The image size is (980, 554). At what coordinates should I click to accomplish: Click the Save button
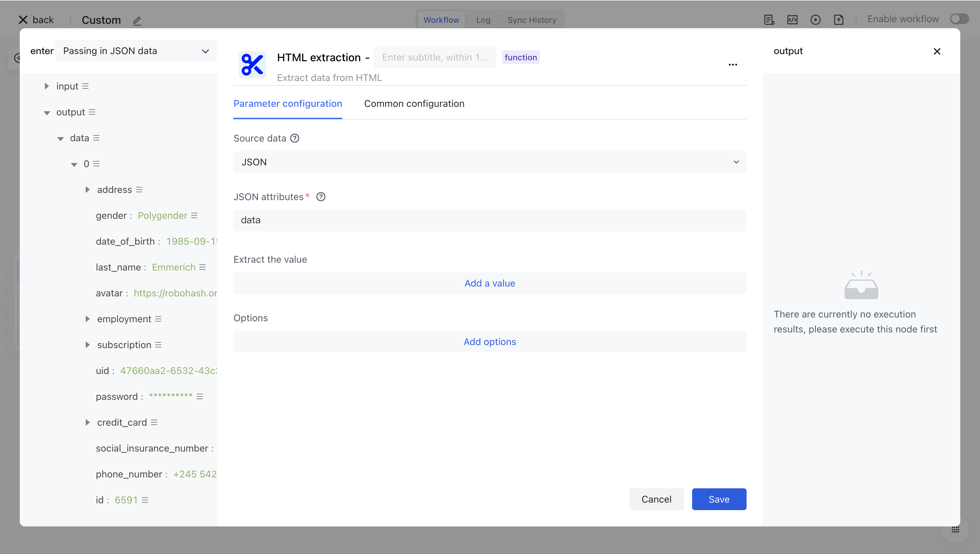719,499
